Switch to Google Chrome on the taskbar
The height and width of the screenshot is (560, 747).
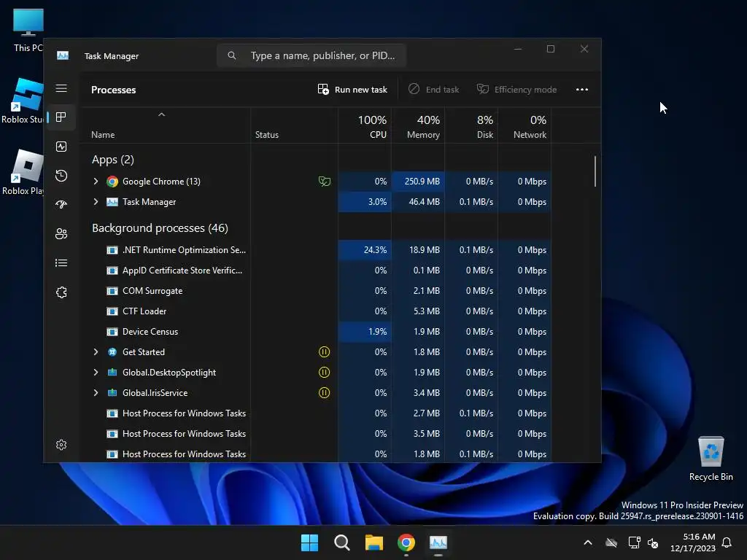pos(406,542)
